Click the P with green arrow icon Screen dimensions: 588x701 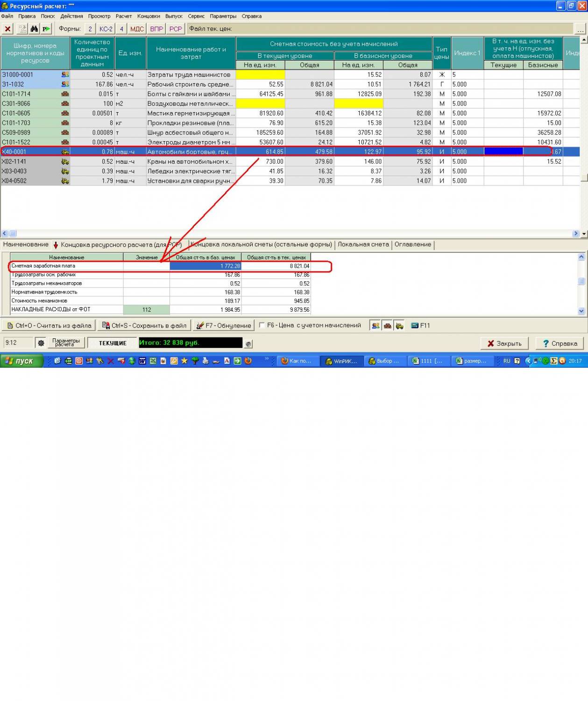tap(46, 29)
